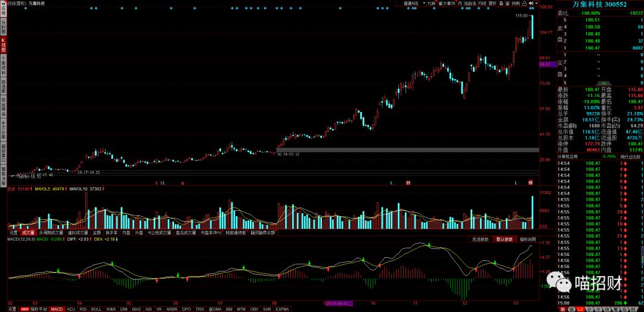This screenshot has height=312, width=644.
Task: Switch to KDJ indicator tab
Action: (70, 309)
